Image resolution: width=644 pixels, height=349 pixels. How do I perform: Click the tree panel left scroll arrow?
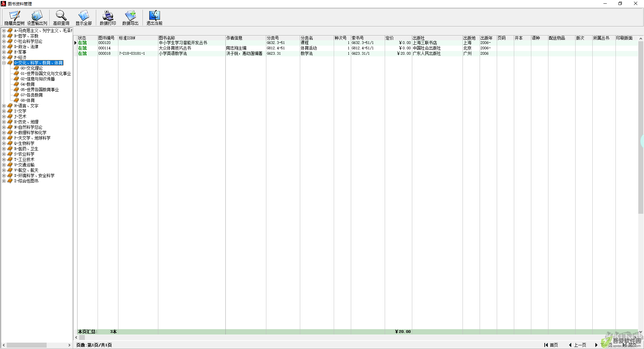pyautogui.click(x=4, y=345)
